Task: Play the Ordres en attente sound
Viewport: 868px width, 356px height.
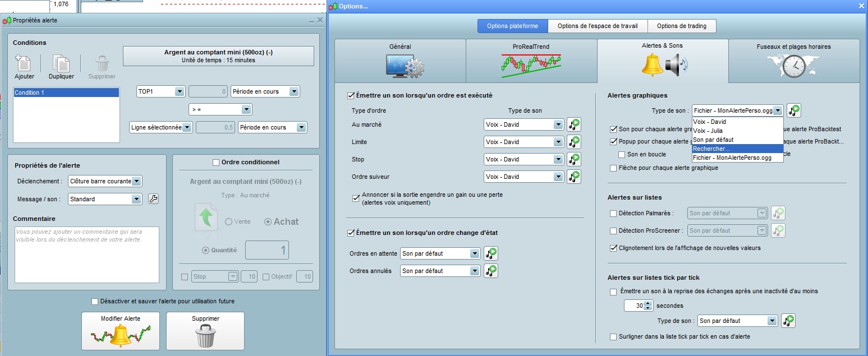Action: pyautogui.click(x=491, y=253)
